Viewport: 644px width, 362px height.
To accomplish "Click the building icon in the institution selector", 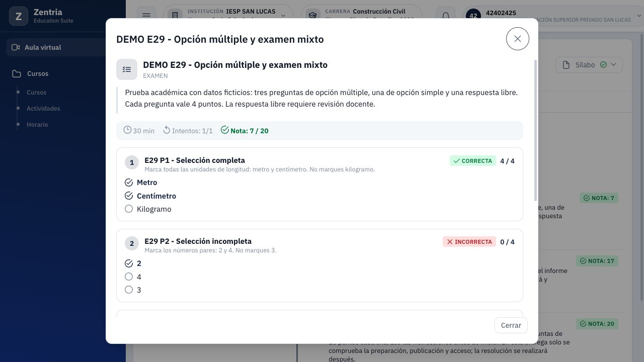I will pyautogui.click(x=175, y=16).
